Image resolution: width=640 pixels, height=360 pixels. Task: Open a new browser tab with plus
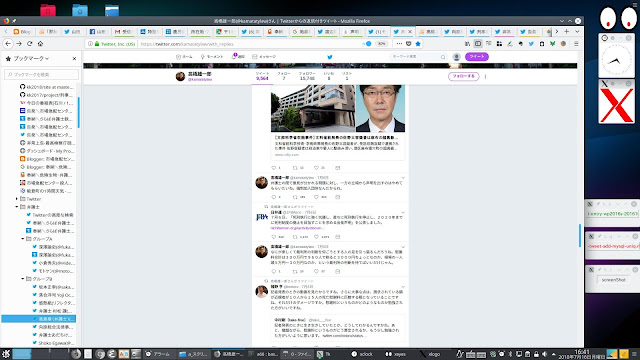567,31
